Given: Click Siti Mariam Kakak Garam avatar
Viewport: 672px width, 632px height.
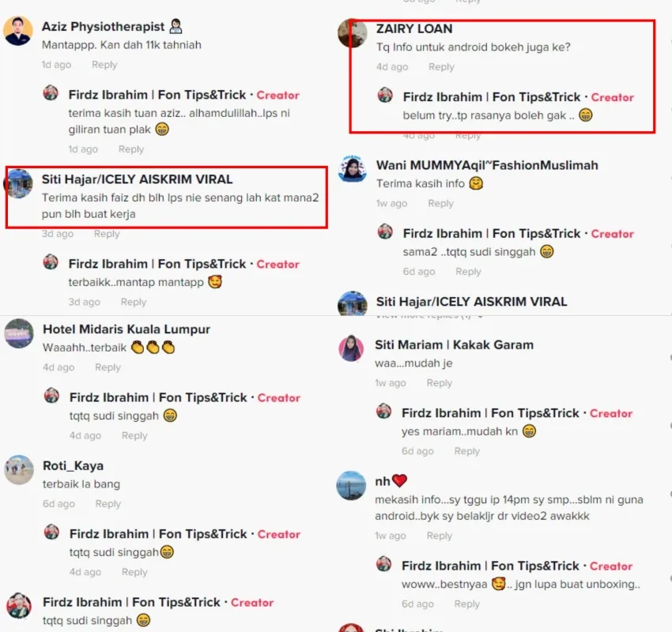Looking at the screenshot, I should click(x=352, y=348).
